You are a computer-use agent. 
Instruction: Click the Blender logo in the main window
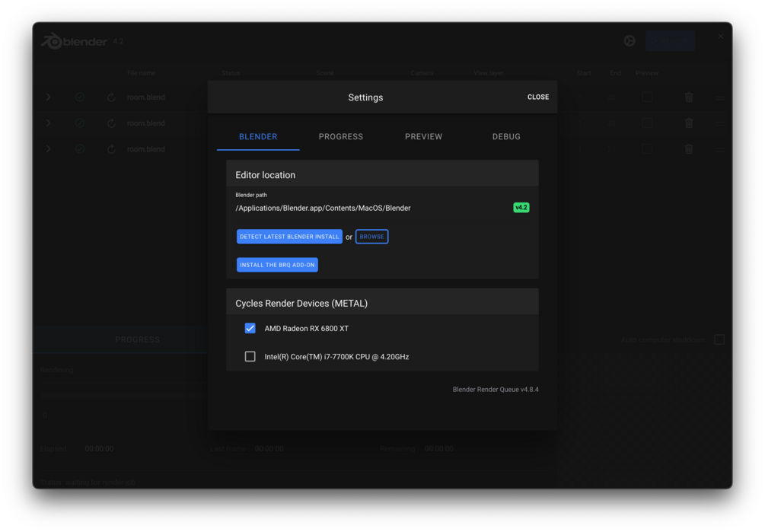click(74, 41)
